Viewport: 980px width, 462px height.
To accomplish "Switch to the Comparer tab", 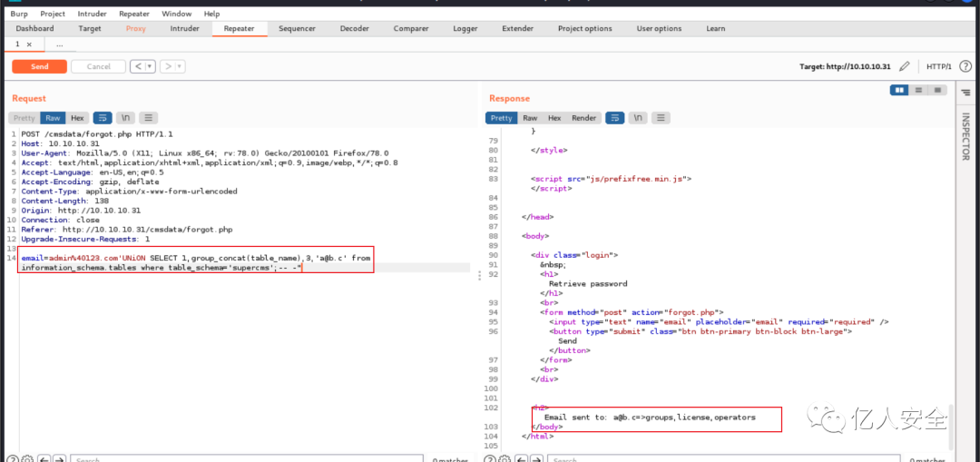I will point(411,28).
